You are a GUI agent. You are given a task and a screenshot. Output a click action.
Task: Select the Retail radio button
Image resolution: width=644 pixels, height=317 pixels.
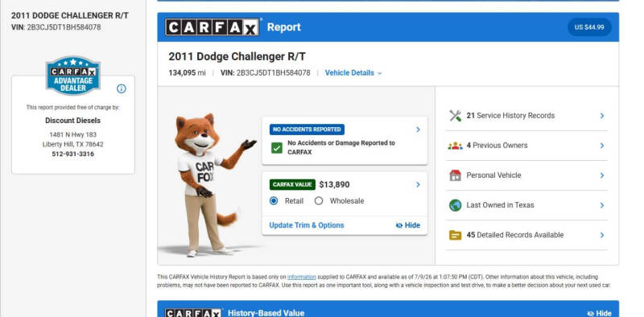pyautogui.click(x=274, y=201)
